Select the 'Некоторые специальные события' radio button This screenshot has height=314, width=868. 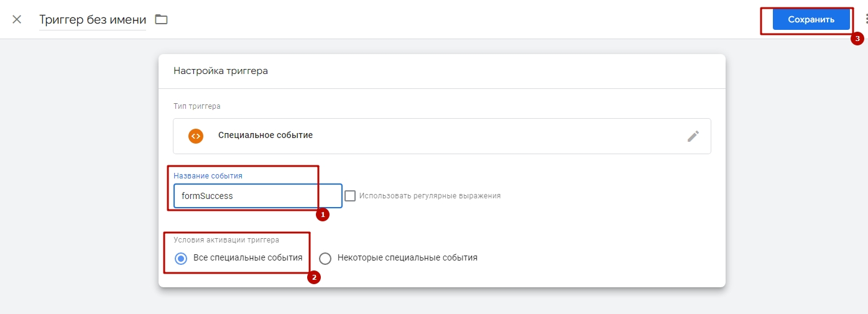point(325,258)
